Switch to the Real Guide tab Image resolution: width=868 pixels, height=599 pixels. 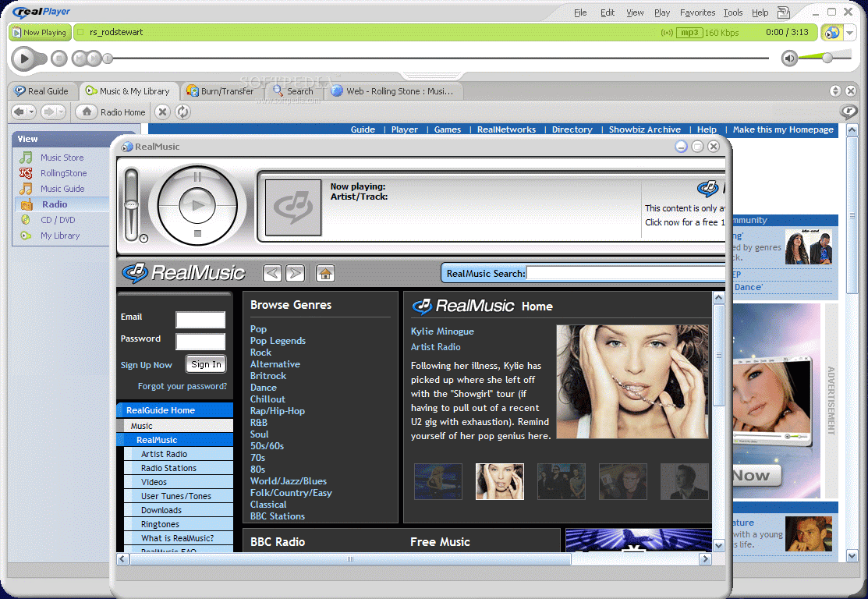pos(42,90)
